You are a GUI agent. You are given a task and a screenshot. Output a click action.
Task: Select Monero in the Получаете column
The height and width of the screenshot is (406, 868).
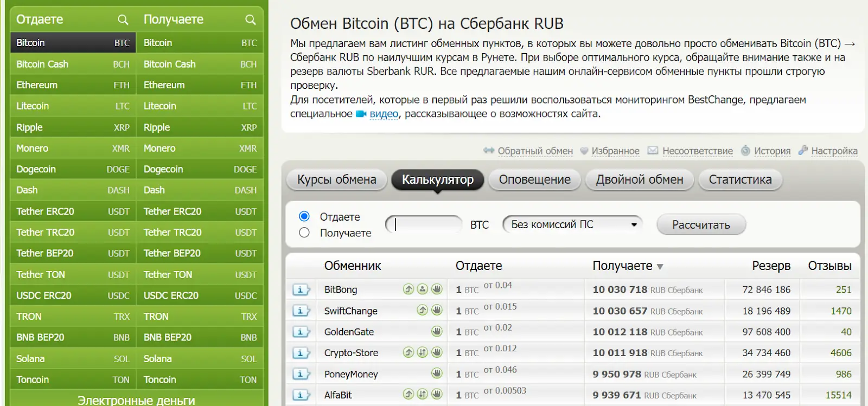[200, 149]
